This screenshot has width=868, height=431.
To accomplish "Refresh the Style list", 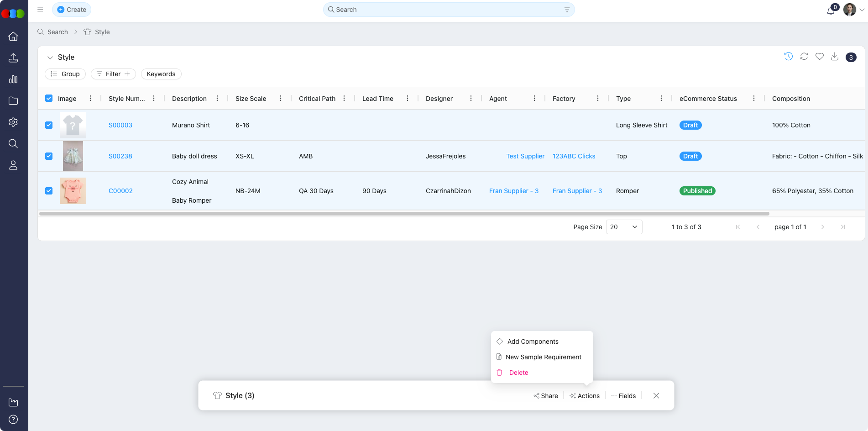I will (x=804, y=57).
